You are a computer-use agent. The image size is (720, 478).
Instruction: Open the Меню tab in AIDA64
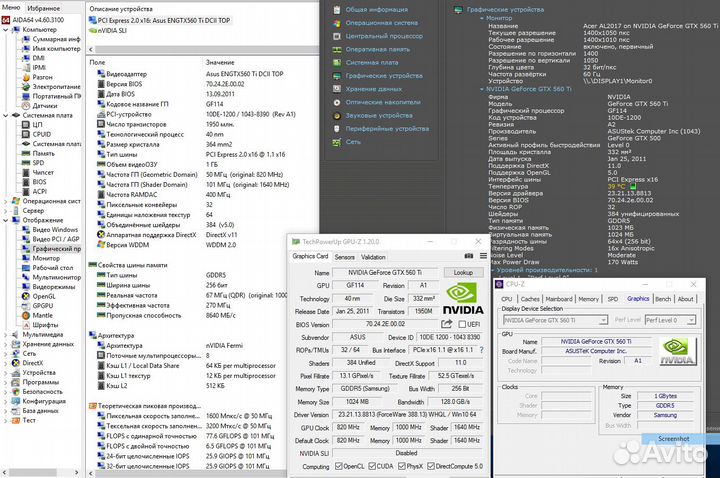(x=11, y=8)
